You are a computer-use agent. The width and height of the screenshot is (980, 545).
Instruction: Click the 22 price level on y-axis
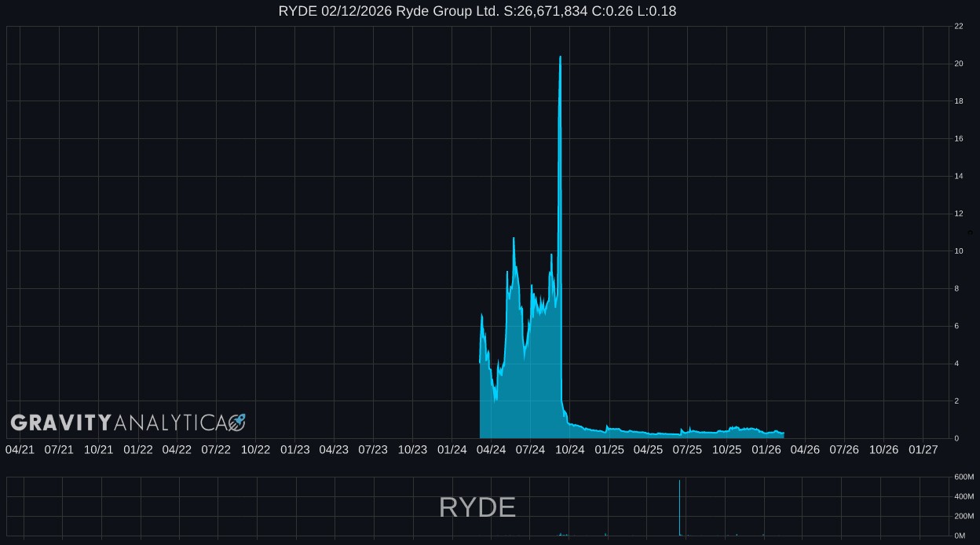[x=958, y=27]
